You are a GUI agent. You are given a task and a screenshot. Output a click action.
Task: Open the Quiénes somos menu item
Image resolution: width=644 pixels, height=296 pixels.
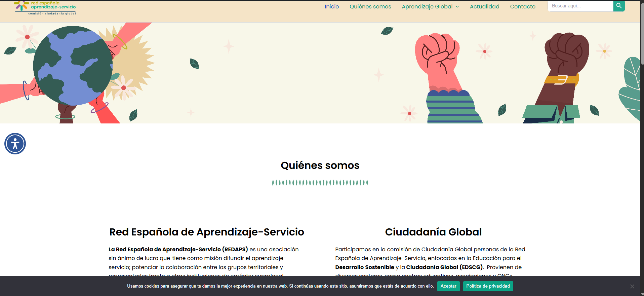click(x=370, y=6)
